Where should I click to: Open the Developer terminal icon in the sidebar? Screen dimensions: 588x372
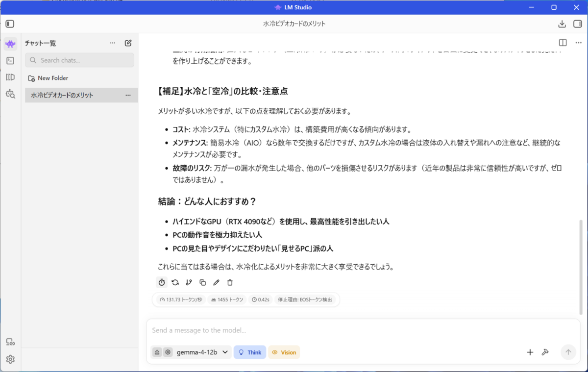coord(10,61)
